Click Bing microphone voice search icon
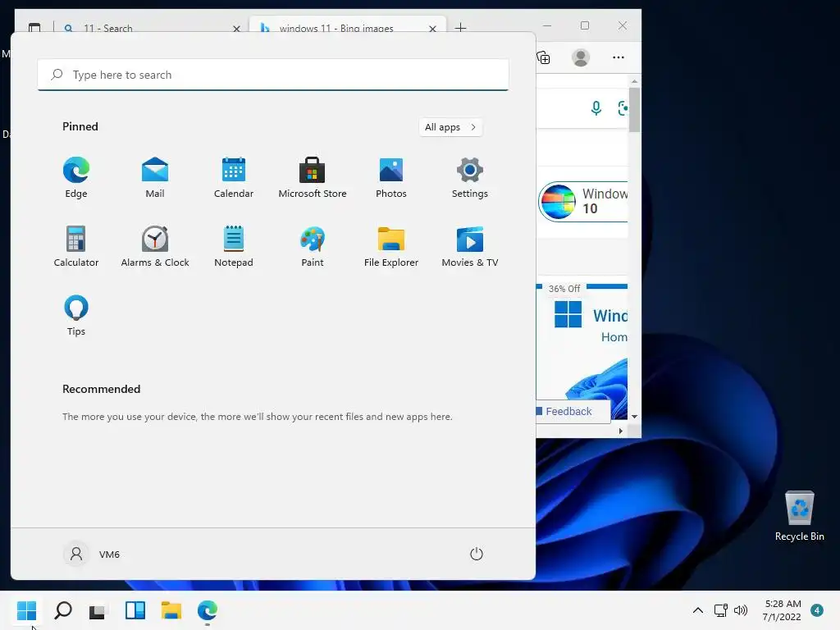 coord(596,108)
